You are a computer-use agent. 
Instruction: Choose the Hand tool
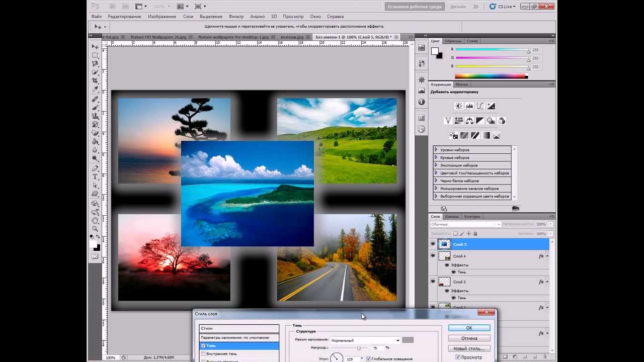(x=95, y=220)
